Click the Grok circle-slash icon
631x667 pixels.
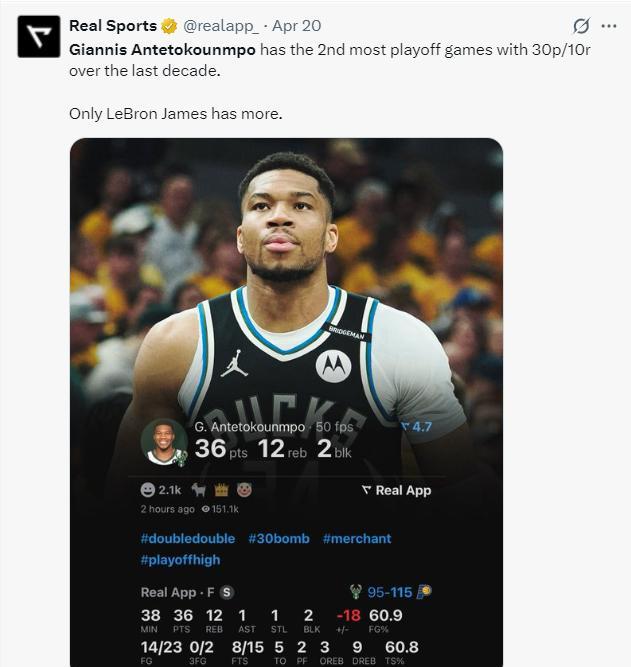581,26
